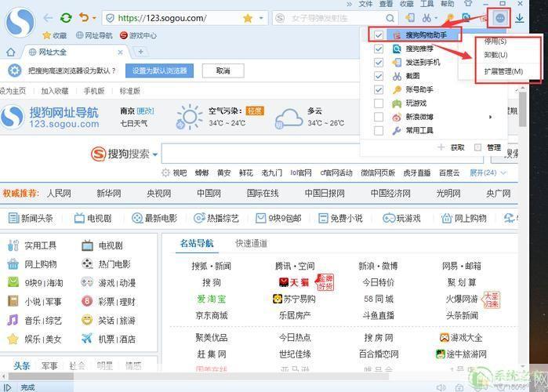Click the sunny weather icon
The image size is (548, 392).
[189, 117]
